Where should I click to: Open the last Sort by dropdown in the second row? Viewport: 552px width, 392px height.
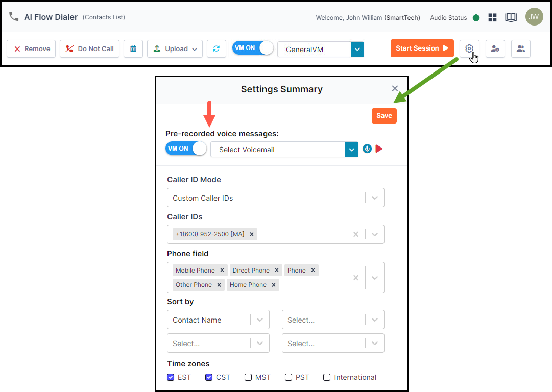[x=333, y=343]
